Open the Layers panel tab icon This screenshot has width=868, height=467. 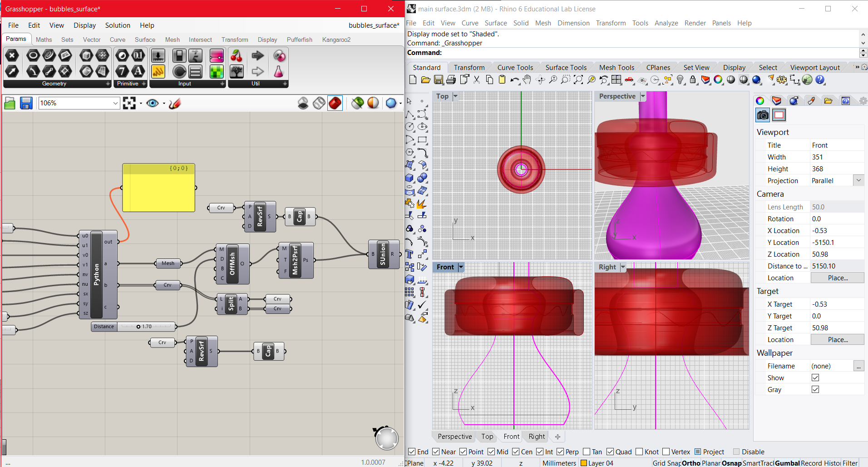point(777,101)
